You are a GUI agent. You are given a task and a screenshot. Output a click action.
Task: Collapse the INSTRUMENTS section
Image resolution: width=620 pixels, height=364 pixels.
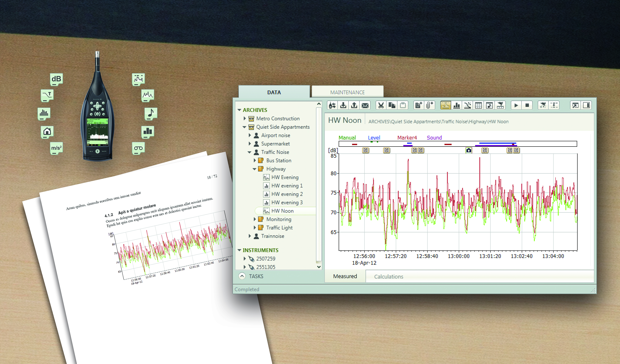click(x=239, y=250)
